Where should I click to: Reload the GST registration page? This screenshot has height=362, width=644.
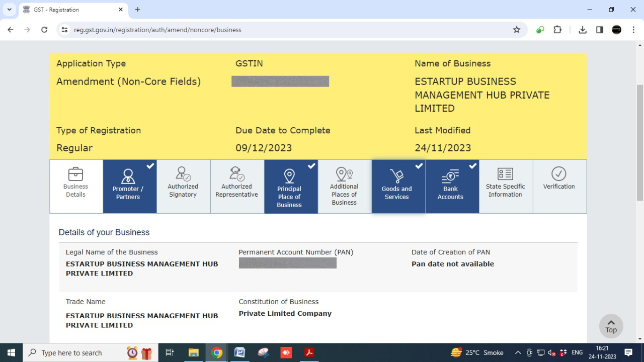coord(44,30)
